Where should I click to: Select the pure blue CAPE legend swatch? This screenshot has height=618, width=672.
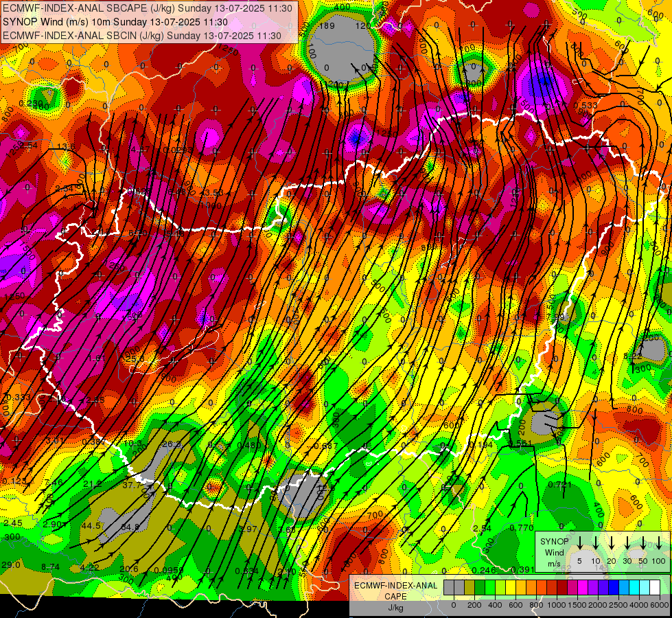[613, 587]
